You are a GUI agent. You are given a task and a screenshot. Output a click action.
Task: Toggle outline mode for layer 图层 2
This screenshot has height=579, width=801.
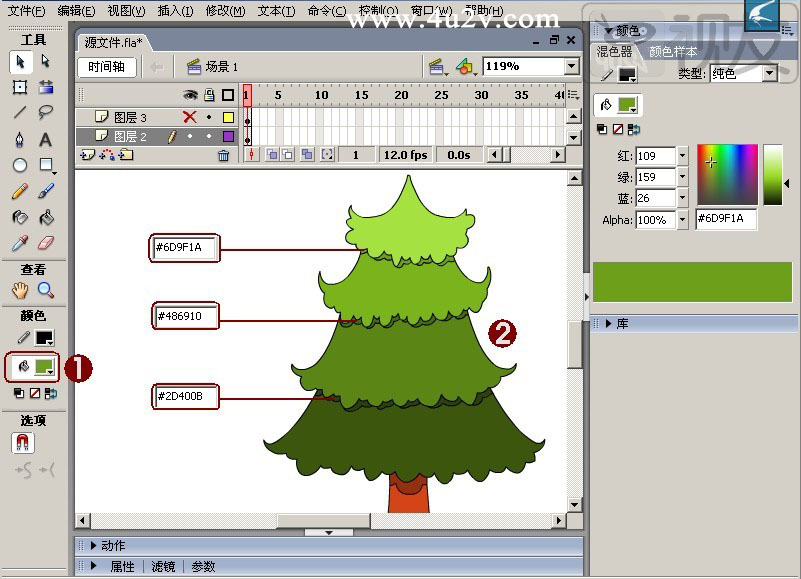click(x=228, y=136)
